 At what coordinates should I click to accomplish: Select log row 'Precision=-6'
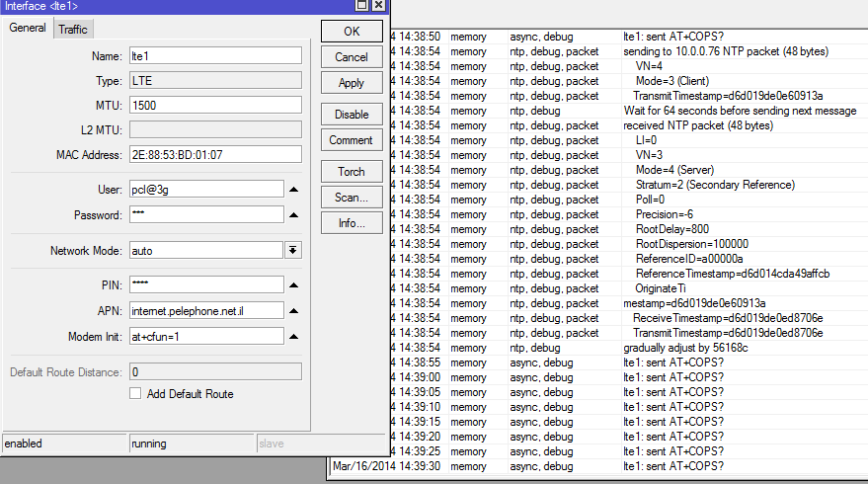pyautogui.click(x=628, y=214)
